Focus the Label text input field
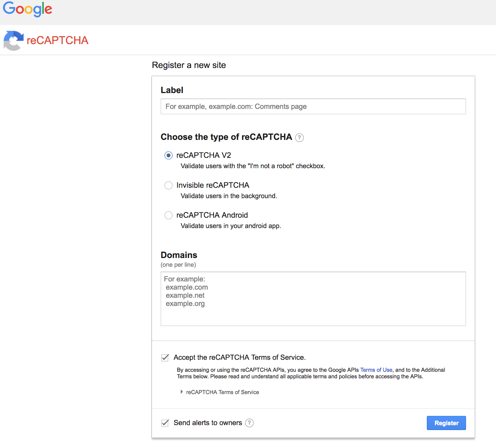 pos(313,106)
